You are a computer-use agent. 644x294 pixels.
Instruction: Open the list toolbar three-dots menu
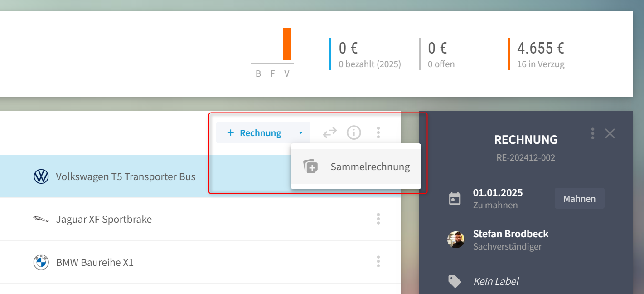[x=378, y=132]
